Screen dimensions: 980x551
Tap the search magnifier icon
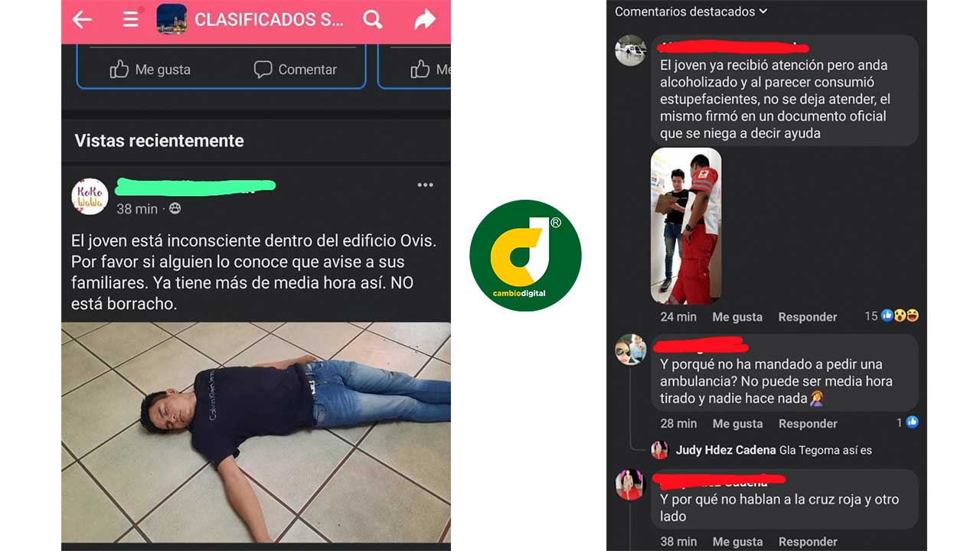pos(373,20)
